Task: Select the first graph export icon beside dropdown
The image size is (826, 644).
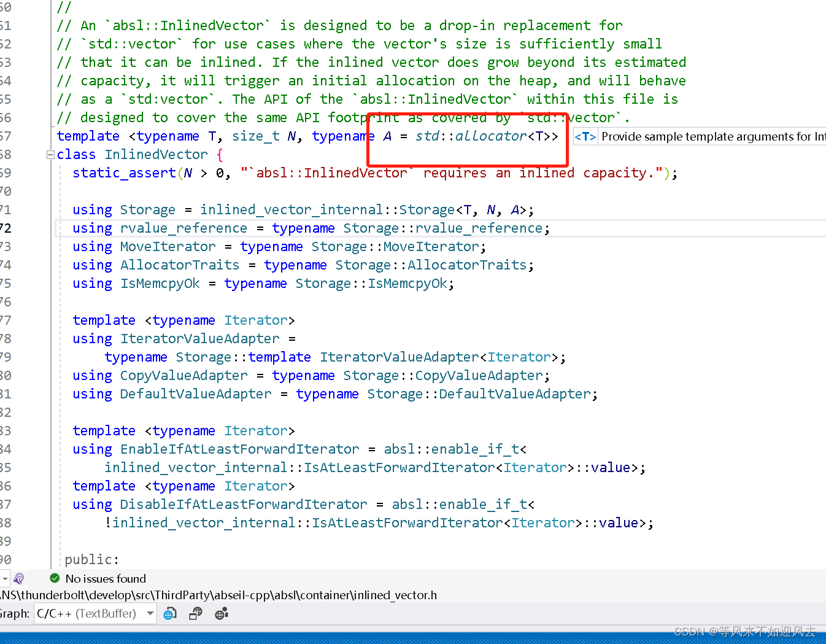Action: point(170,613)
